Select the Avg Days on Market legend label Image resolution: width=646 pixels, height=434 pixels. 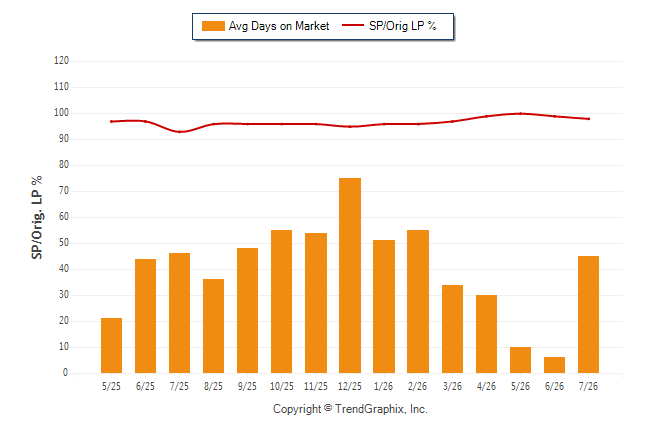point(279,26)
